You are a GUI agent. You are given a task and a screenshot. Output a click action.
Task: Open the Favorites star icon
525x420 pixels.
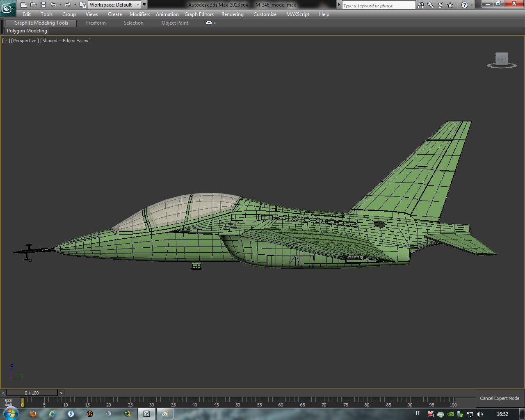point(450,5)
